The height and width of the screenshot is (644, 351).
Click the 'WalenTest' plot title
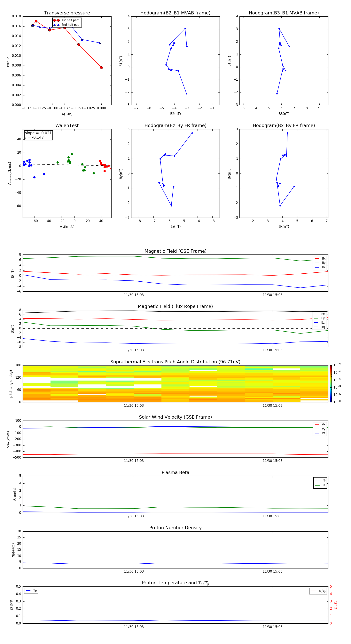pyautogui.click(x=67, y=125)
